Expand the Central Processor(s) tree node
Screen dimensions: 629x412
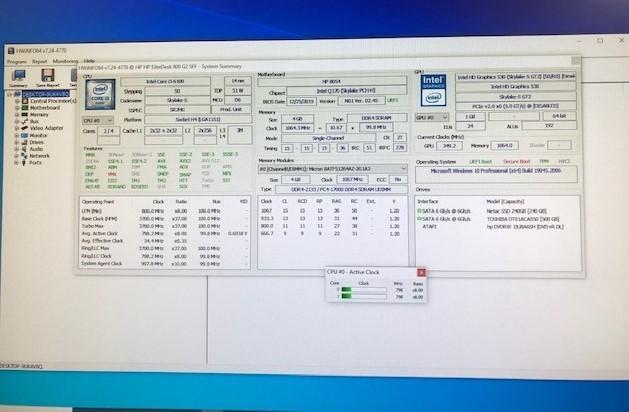pyautogui.click(x=17, y=101)
